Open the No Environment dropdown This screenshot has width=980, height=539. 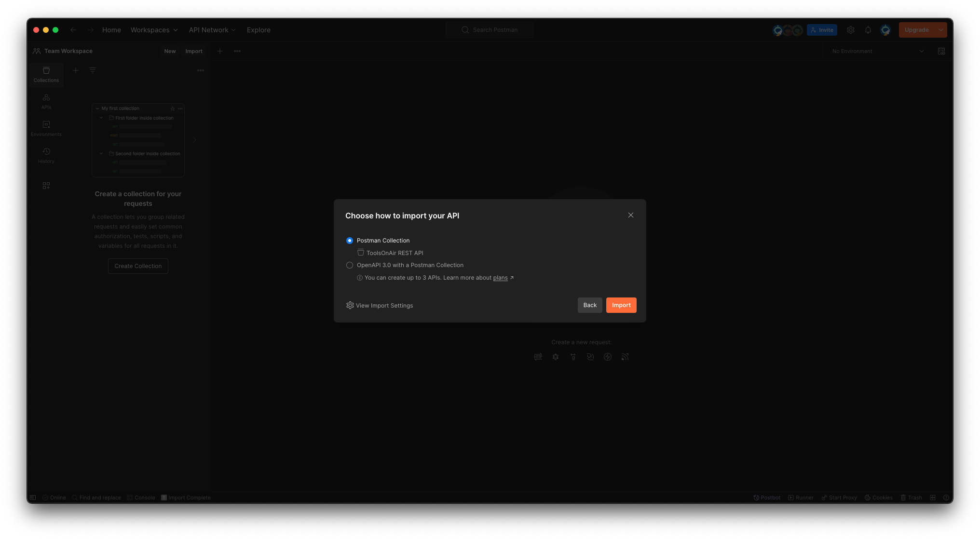coord(878,51)
